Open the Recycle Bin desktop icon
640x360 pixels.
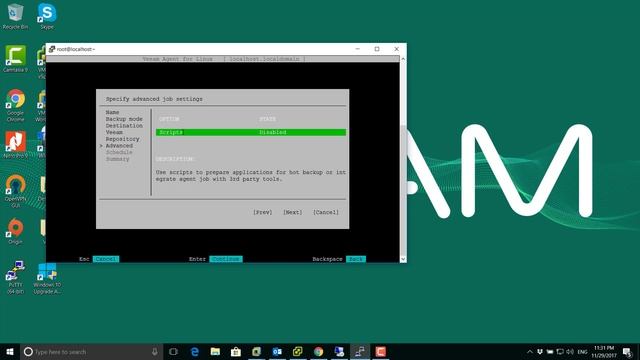pos(15,16)
